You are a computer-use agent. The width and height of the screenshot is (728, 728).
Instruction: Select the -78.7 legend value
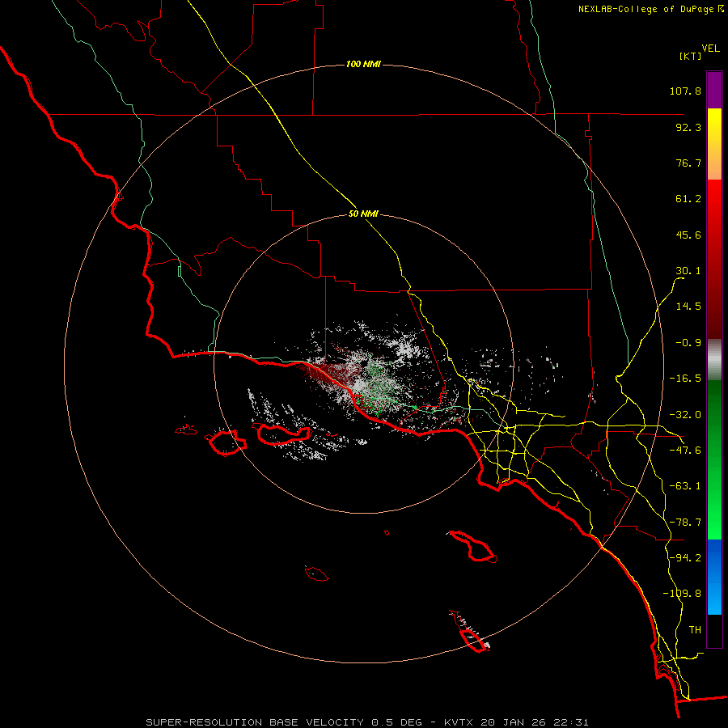[685, 523]
